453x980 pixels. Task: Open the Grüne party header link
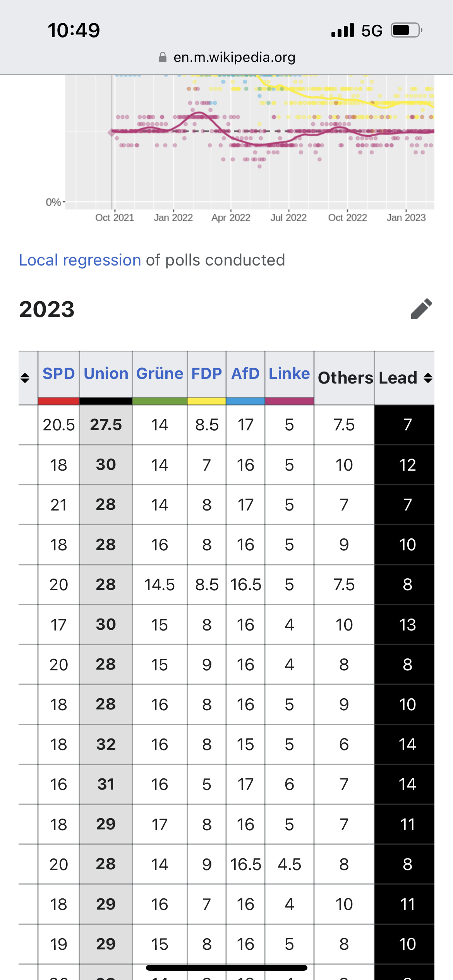tap(160, 373)
